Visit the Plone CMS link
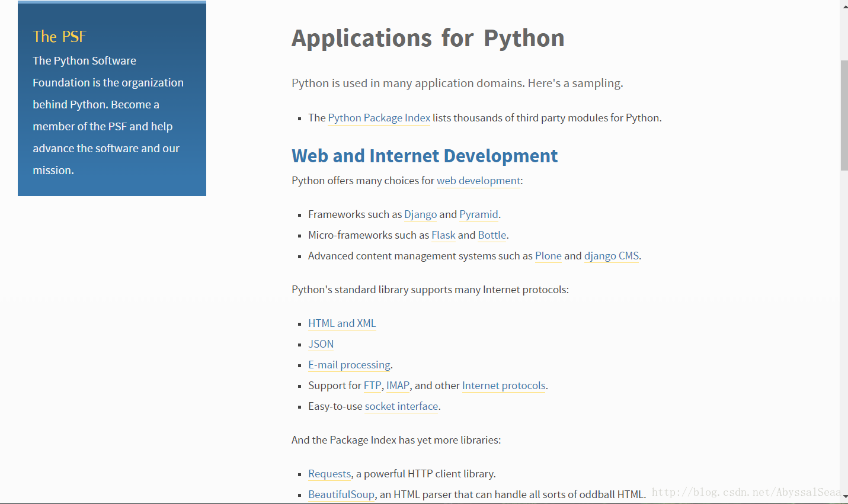The image size is (848, 504). 548,256
